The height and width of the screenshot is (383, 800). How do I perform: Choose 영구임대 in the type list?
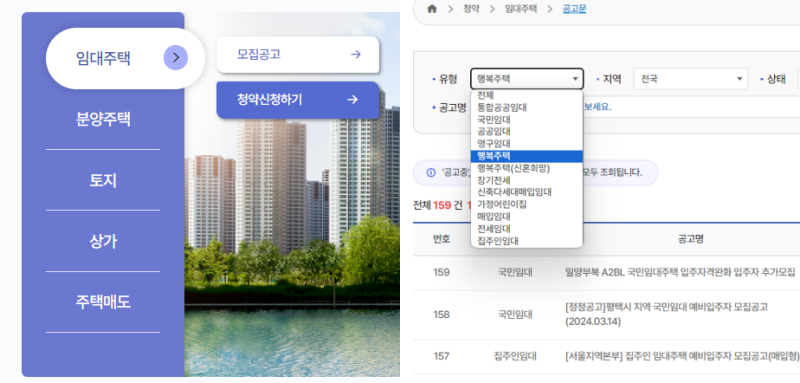coord(527,144)
